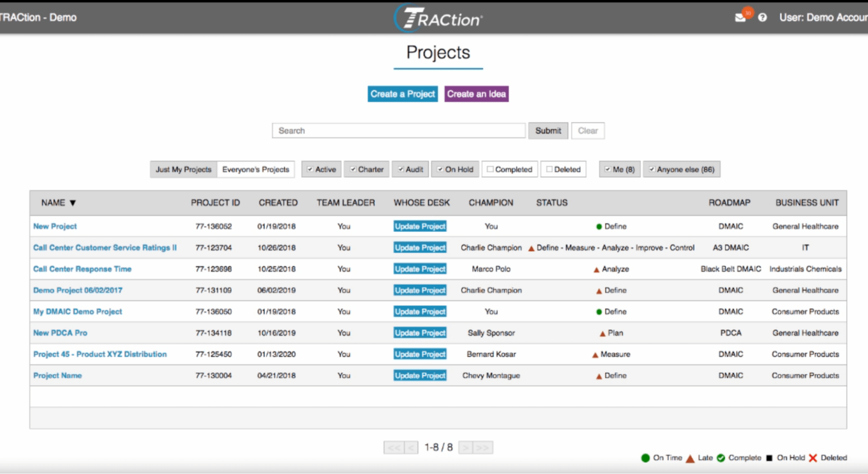The width and height of the screenshot is (868, 474).
Task: Click the Create a Project button
Action: pos(402,94)
